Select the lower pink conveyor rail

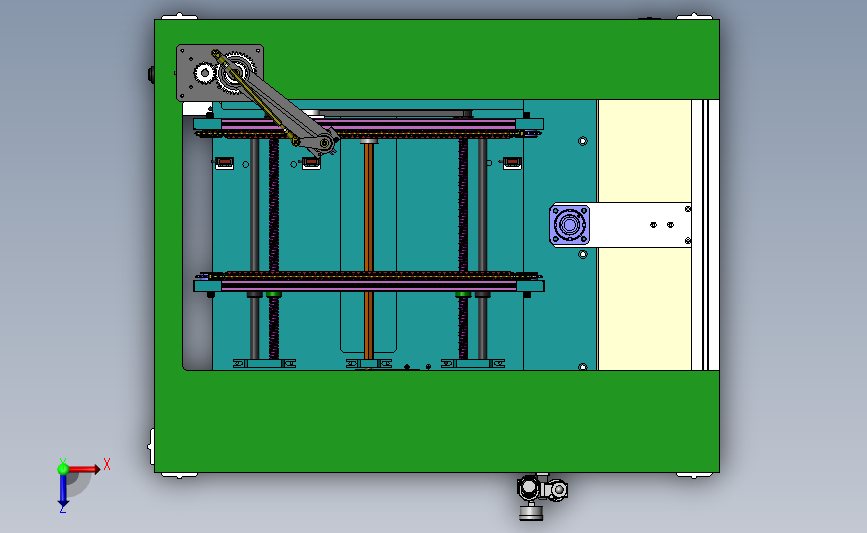pyautogui.click(x=368, y=285)
